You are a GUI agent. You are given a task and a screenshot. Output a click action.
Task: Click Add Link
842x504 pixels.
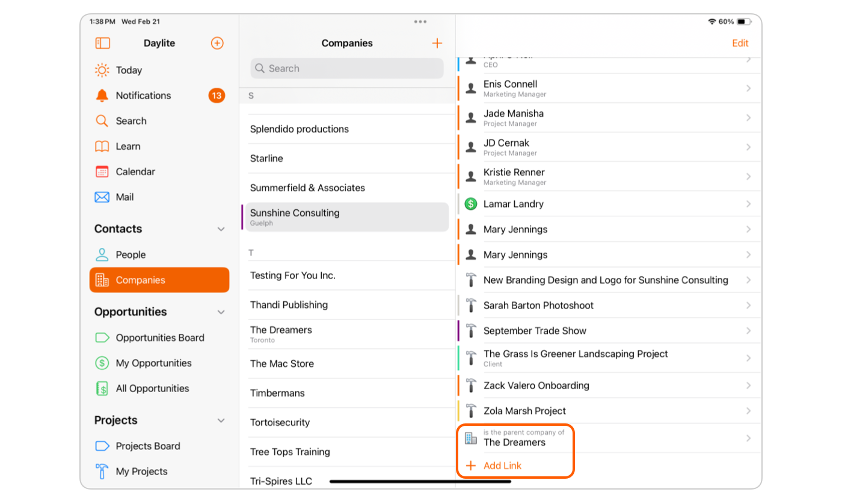click(502, 466)
